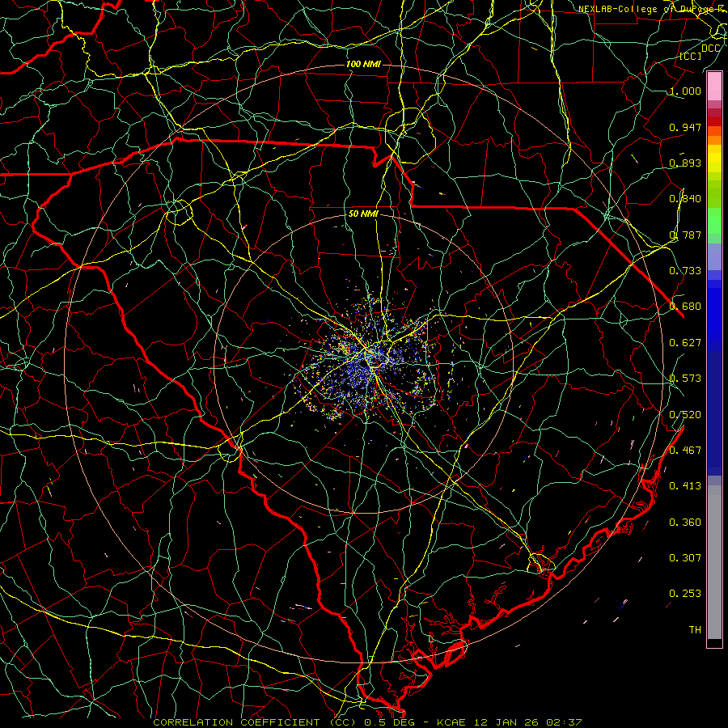Click the 50 NMI range ring label

tap(363, 214)
